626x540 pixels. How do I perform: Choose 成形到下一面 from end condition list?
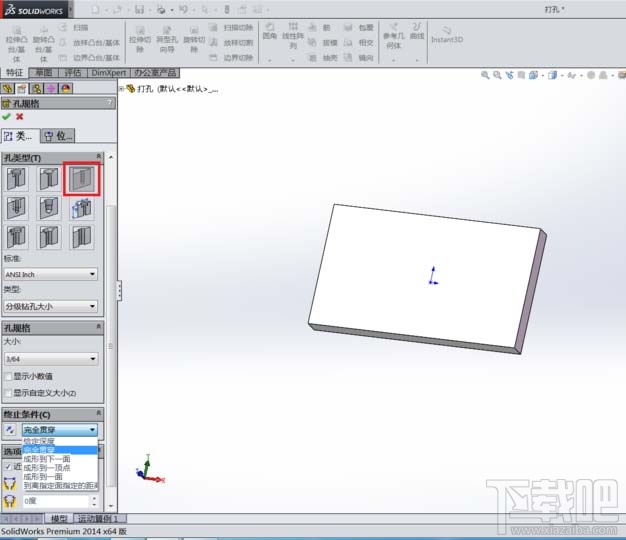(60, 459)
